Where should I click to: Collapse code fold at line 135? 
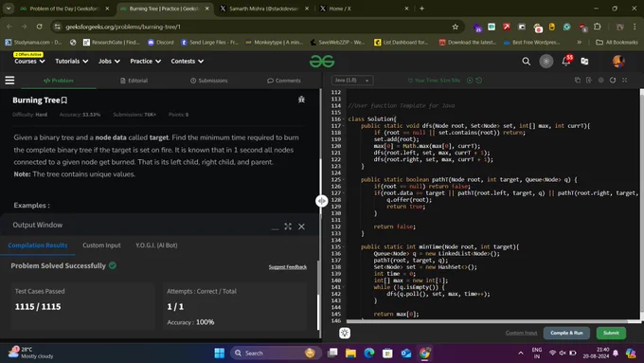[344, 247]
